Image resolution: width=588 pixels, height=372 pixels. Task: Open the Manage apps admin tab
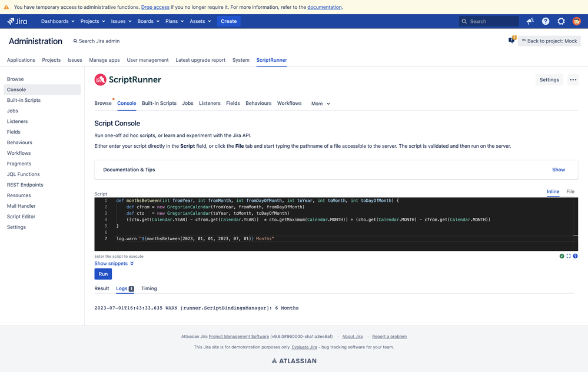pyautogui.click(x=104, y=60)
